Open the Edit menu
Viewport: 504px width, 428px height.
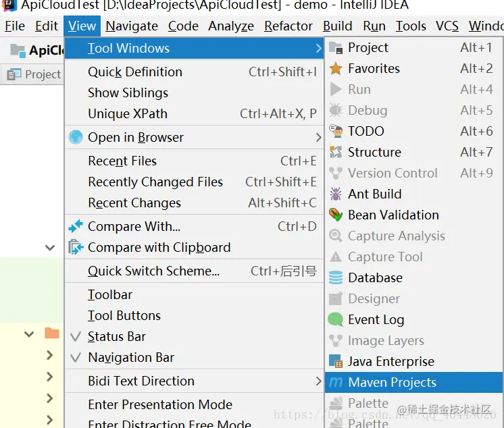[x=47, y=26]
